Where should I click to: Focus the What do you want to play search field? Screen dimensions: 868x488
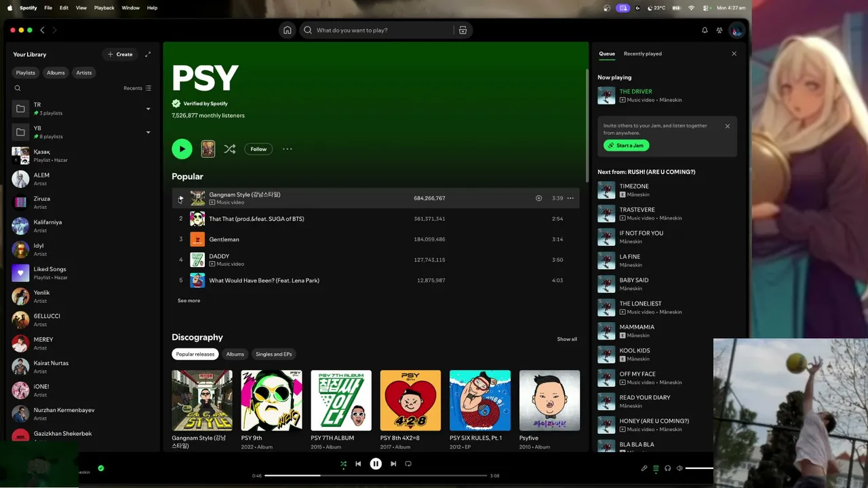tap(384, 30)
